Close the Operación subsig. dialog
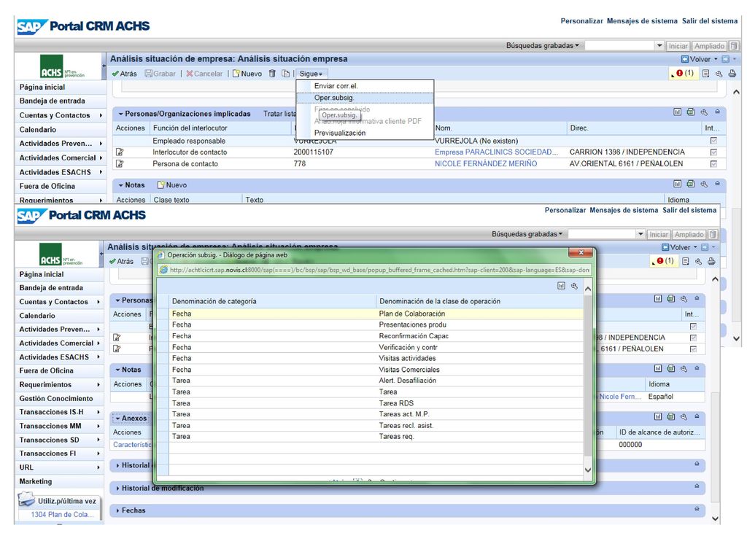Viewport: 747px width, 560px height. pyautogui.click(x=581, y=253)
